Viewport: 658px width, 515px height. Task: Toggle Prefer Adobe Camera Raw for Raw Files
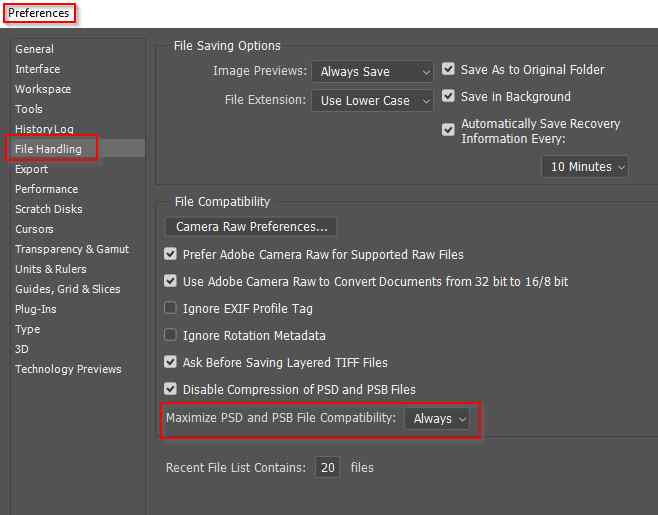tap(170, 254)
